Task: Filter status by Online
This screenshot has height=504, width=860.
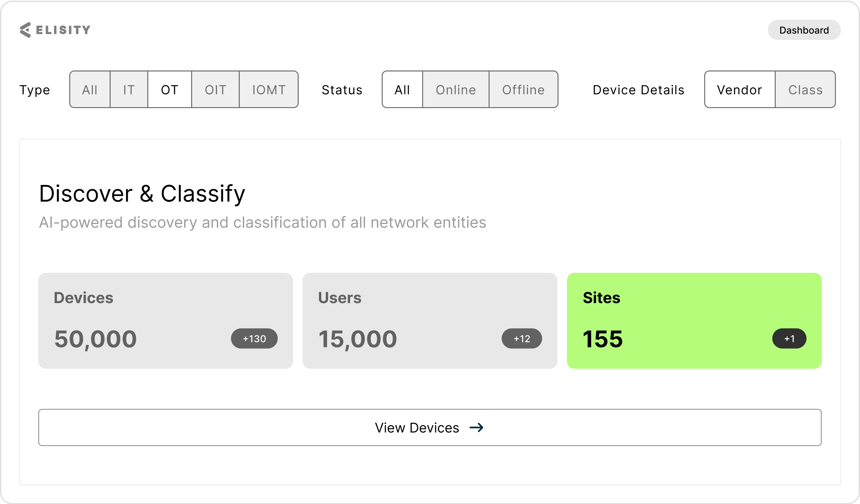Action: tap(456, 90)
